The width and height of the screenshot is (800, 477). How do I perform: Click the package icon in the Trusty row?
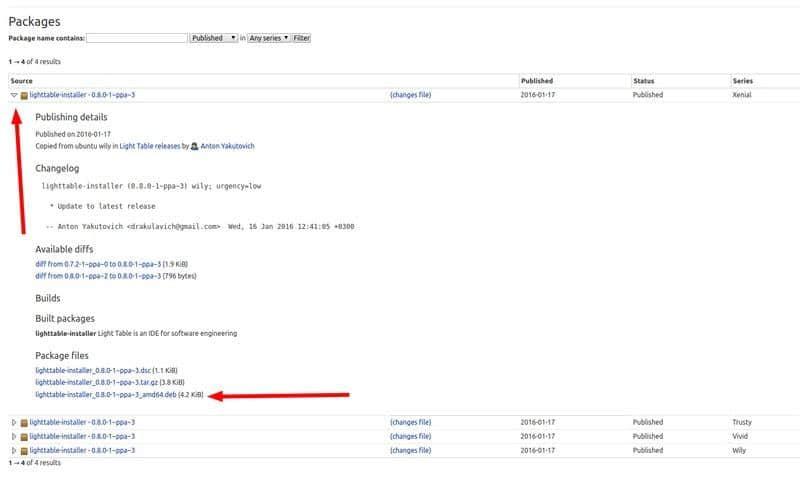[x=24, y=422]
